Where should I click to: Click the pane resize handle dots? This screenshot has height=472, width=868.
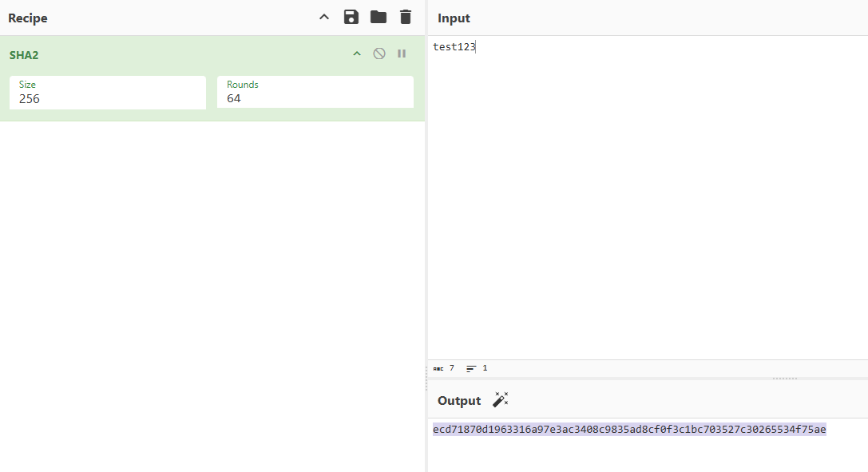(x=784, y=379)
